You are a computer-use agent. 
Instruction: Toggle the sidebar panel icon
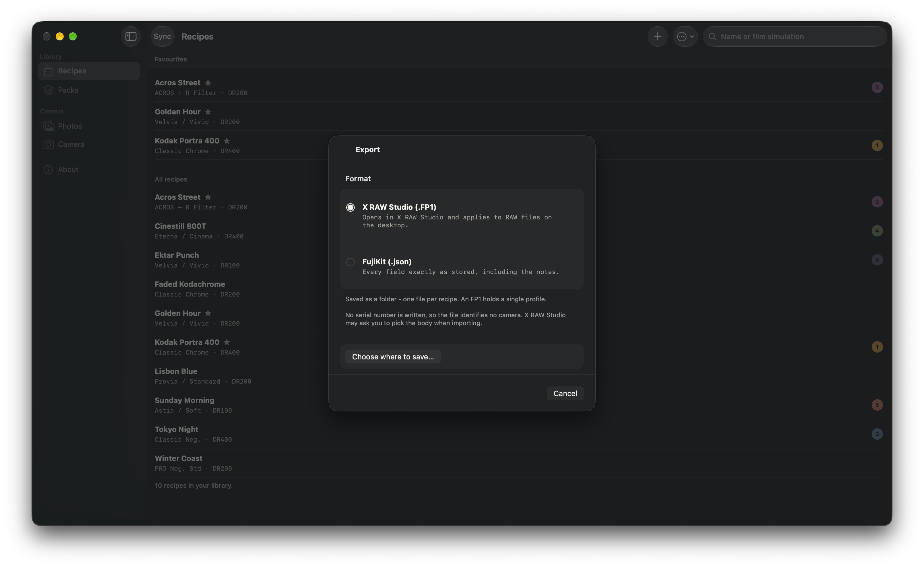tap(131, 36)
